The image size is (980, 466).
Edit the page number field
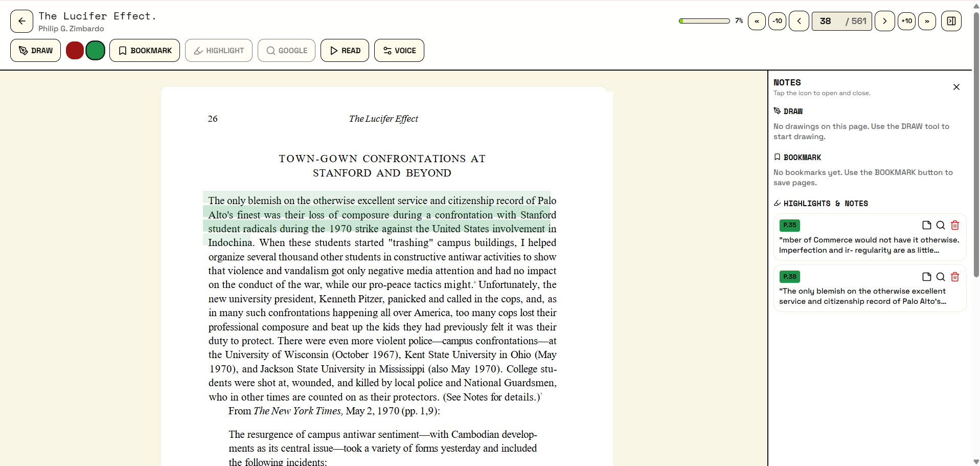842,21
